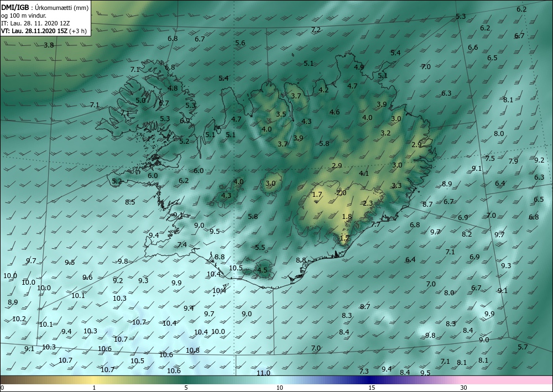Click the map value 7.2
This screenshot has width=553, height=392.
tap(316, 30)
